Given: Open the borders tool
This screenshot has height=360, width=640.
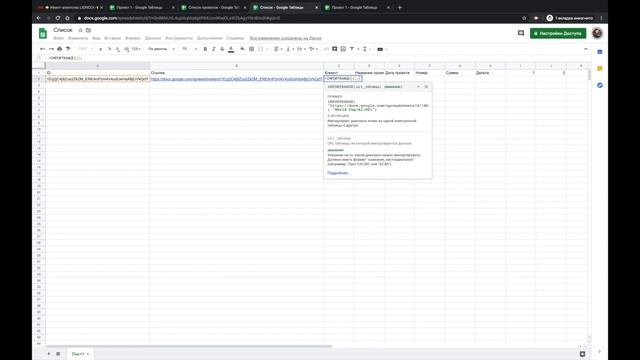Looking at the screenshot, I should 251,49.
